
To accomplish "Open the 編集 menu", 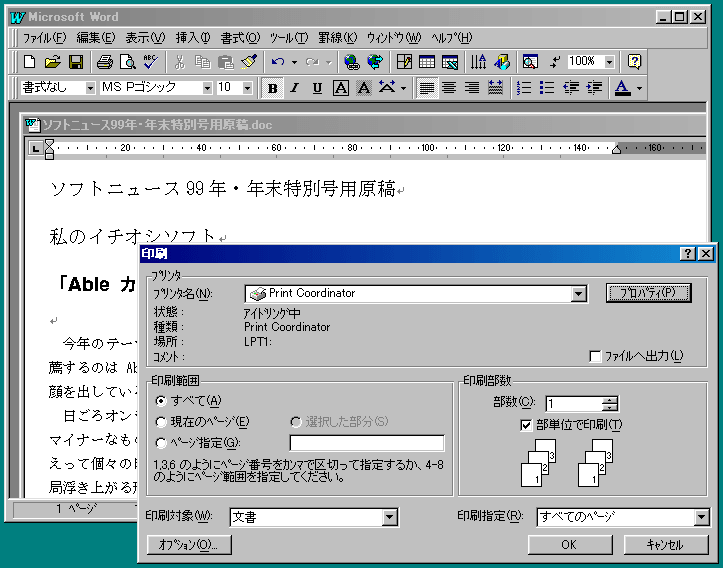I will 95,38.
